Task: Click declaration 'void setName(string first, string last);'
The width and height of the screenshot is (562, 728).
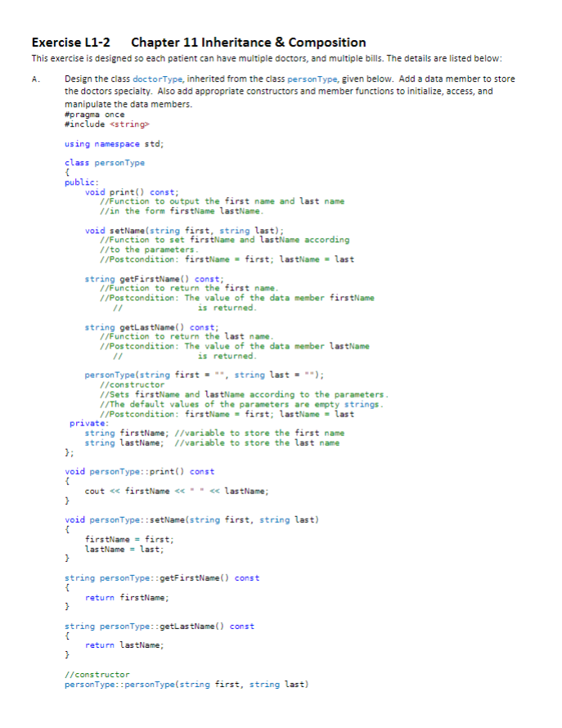Action: pyautogui.click(x=184, y=231)
